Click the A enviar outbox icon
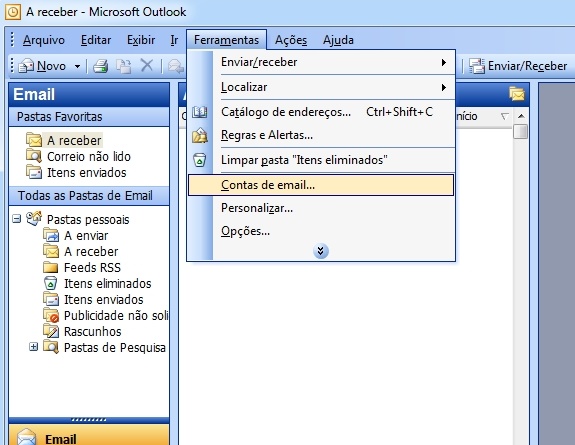 (x=51, y=235)
